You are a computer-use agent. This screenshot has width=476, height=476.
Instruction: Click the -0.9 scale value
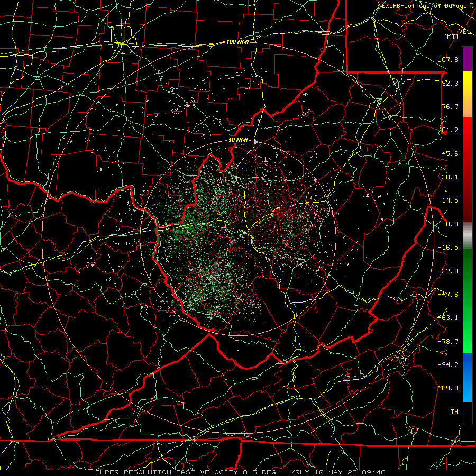(x=450, y=224)
